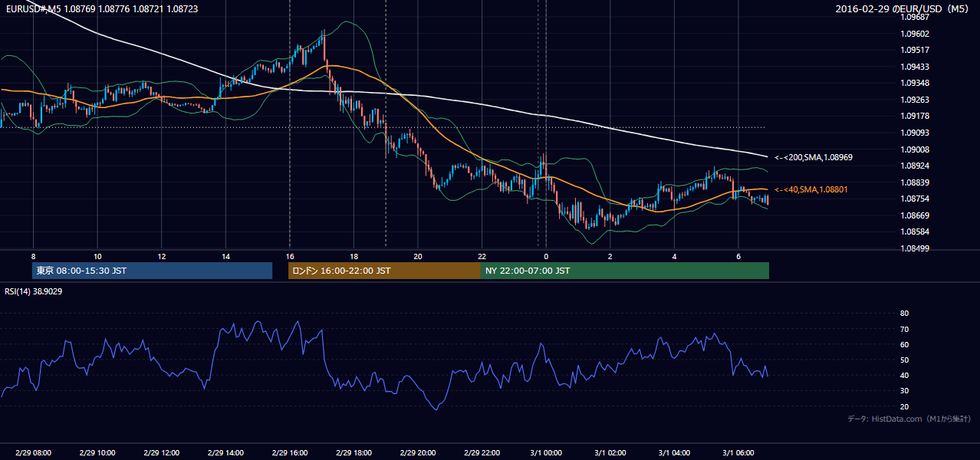Click price axis value 1.09348
This screenshot has height=460, width=980.
pyautogui.click(x=914, y=83)
